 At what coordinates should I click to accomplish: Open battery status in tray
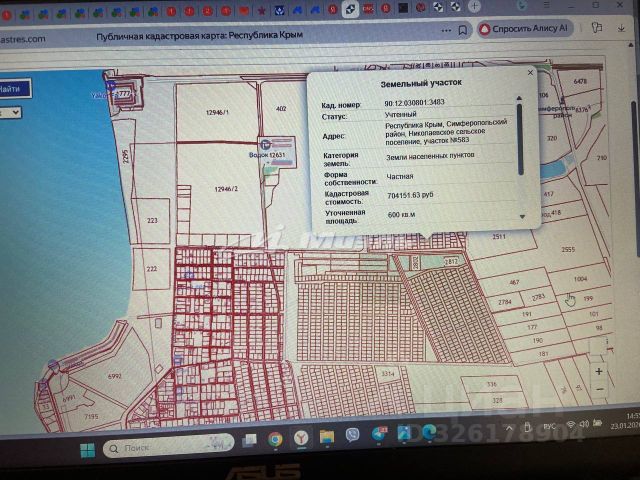(597, 423)
